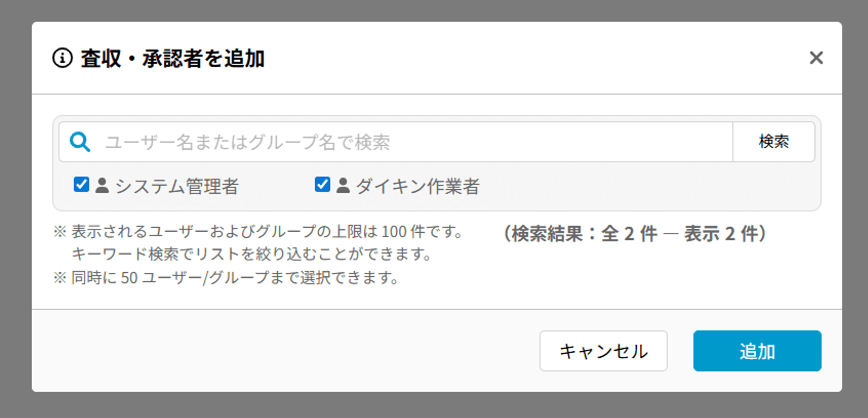Uncheck the ダイキン作業者 checkbox
Screen dimensions: 868x418
pyautogui.click(x=322, y=185)
